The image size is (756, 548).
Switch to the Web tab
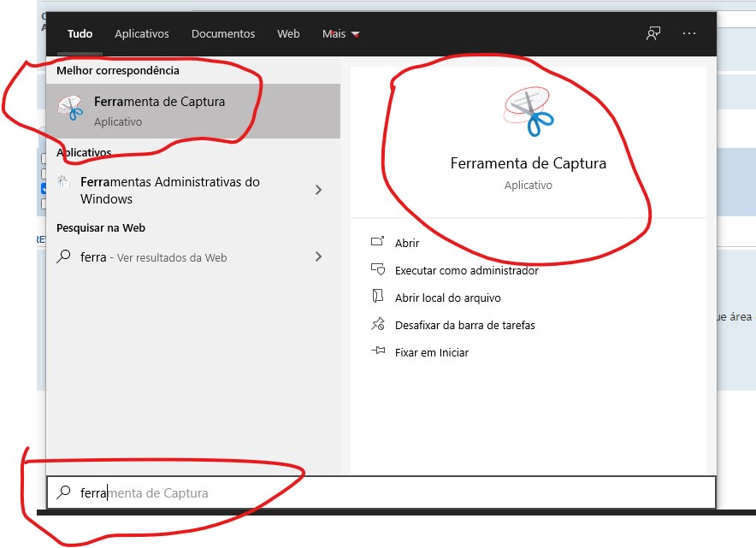pos(288,33)
